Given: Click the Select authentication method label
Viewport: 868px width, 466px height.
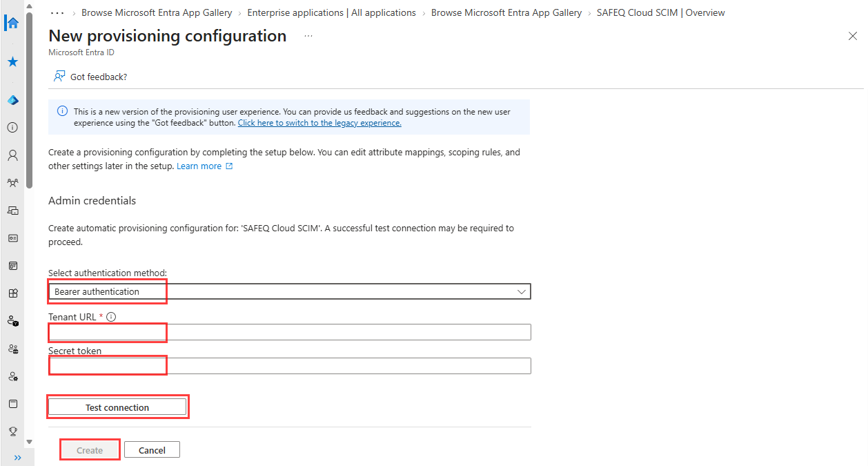Looking at the screenshot, I should coord(108,273).
